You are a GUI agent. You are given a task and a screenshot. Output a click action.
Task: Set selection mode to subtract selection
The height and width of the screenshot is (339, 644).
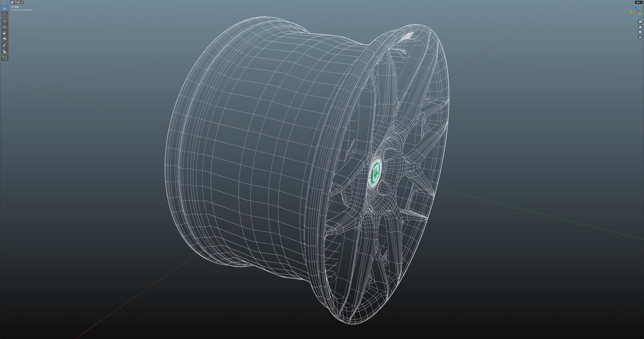coord(15,2)
